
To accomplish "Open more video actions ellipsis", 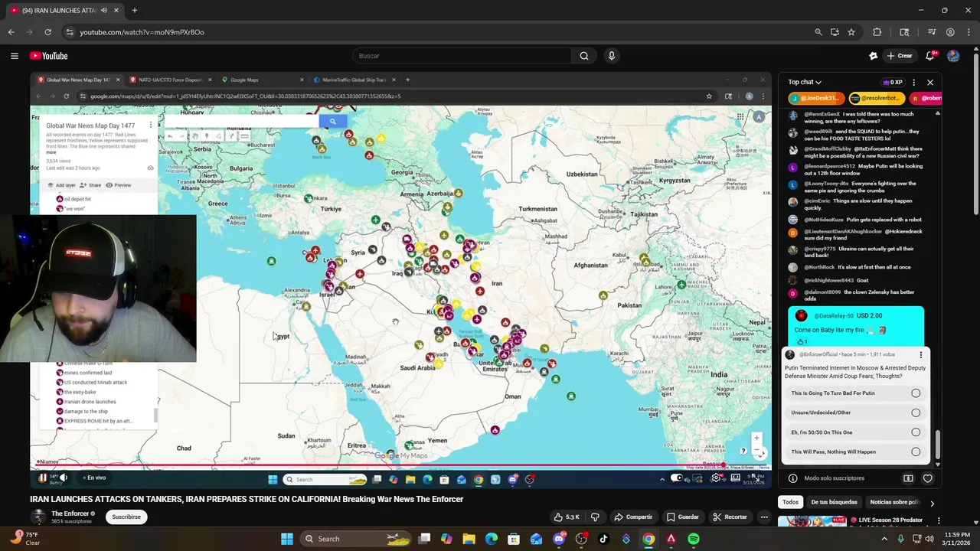I will pyautogui.click(x=763, y=517).
